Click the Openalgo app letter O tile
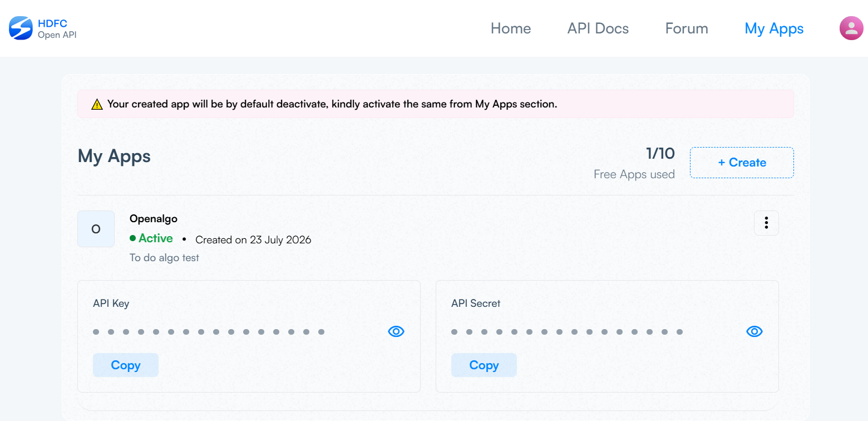868x421 pixels. click(96, 229)
